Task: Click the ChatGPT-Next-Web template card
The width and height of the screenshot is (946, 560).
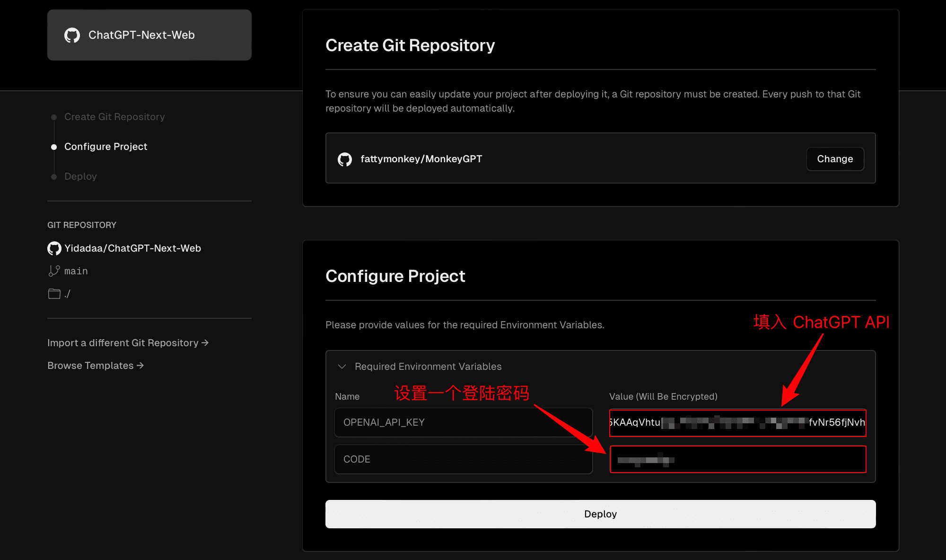Action: tap(149, 35)
